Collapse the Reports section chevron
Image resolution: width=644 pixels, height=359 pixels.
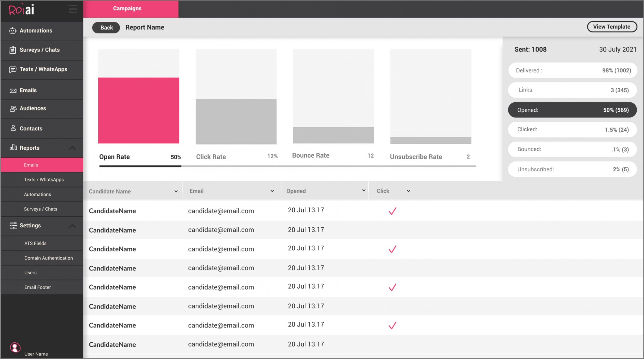72,148
